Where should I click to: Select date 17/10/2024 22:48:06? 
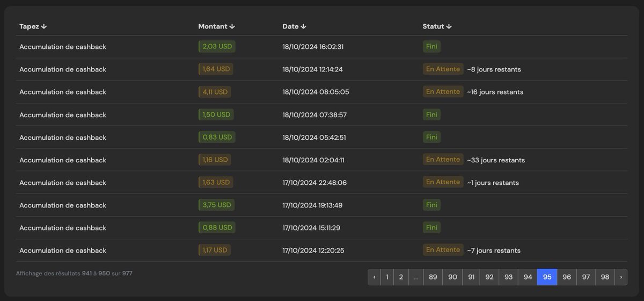click(x=314, y=182)
